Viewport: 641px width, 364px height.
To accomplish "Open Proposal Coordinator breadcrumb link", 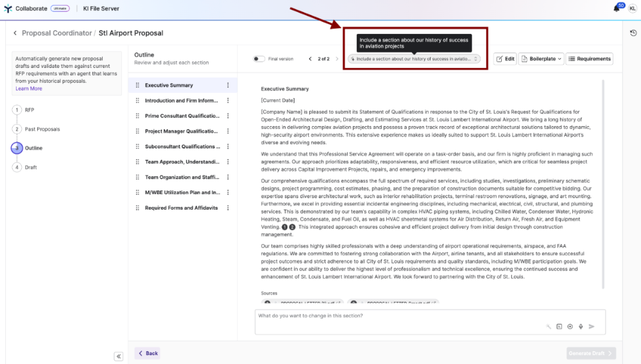I will (x=57, y=33).
